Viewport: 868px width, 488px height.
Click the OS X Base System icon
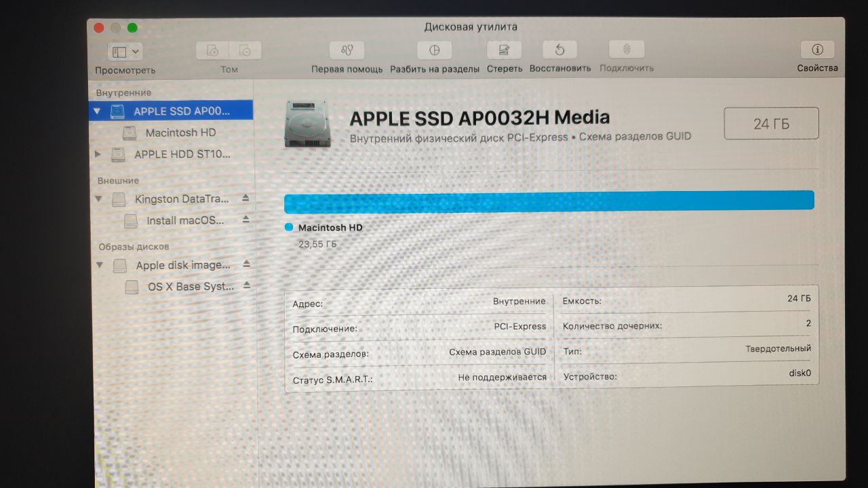click(x=132, y=287)
